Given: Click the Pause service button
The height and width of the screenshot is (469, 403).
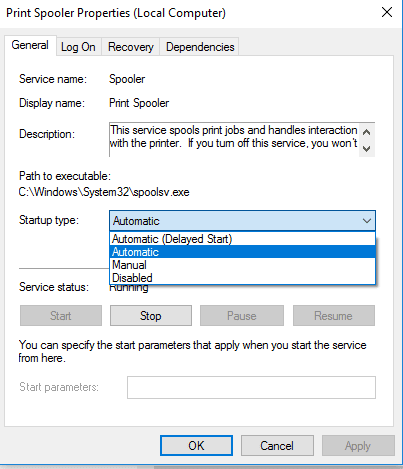Looking at the screenshot, I should (x=242, y=316).
